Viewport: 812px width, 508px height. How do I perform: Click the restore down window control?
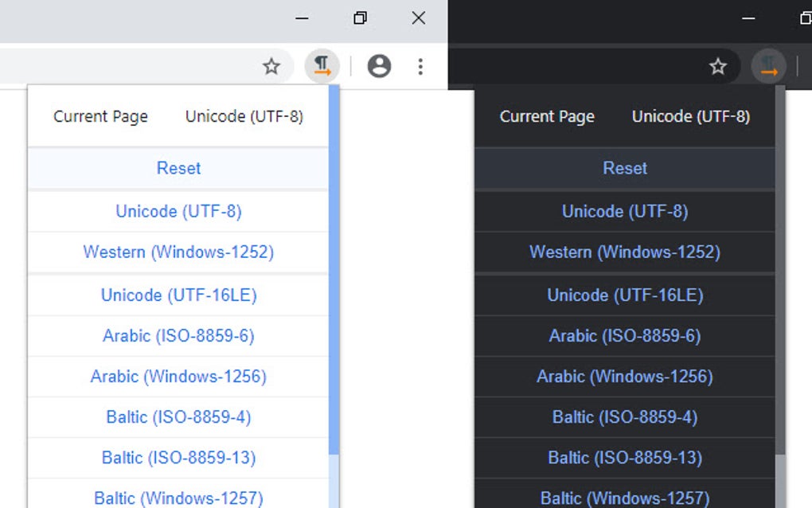click(x=360, y=18)
